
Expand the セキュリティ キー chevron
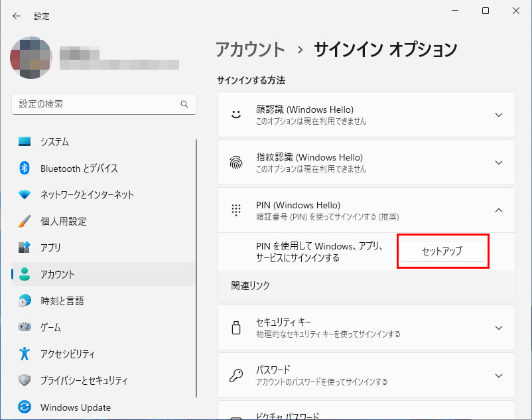point(499,328)
